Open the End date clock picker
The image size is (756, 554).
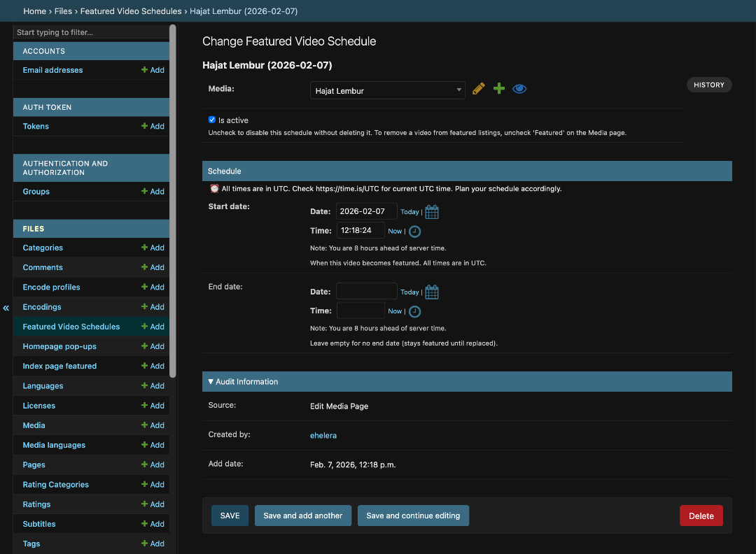click(415, 312)
